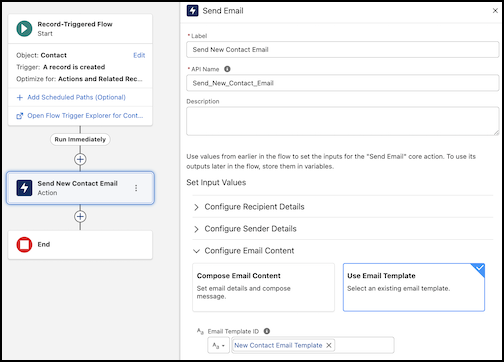Image resolution: width=504 pixels, height=362 pixels.
Task: Click the 'Actions and Related Rec...' optimize text
Action: [x=100, y=79]
